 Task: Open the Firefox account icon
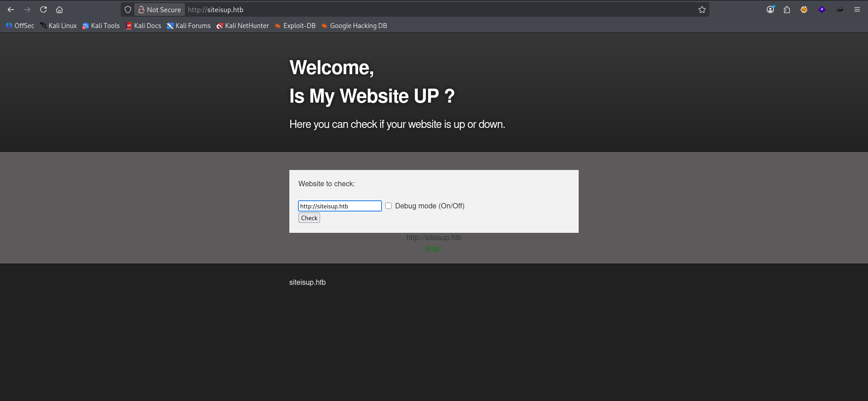pyautogui.click(x=770, y=9)
